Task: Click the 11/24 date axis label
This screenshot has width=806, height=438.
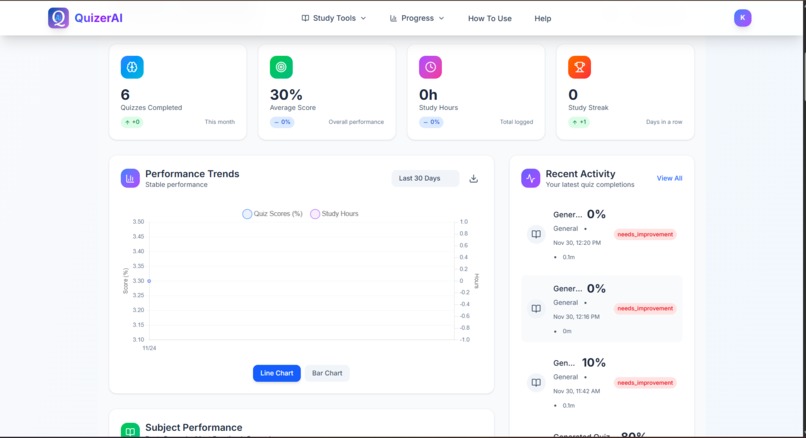Action: point(149,348)
